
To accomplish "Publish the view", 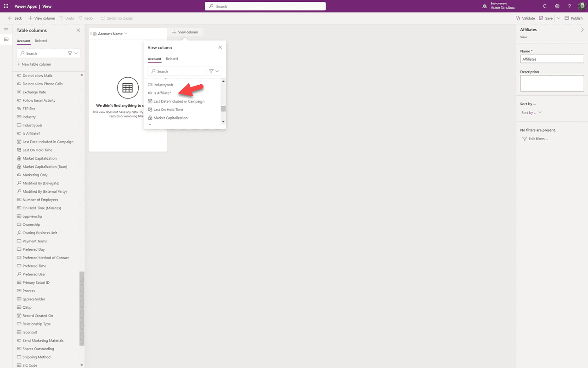I will (573, 18).
